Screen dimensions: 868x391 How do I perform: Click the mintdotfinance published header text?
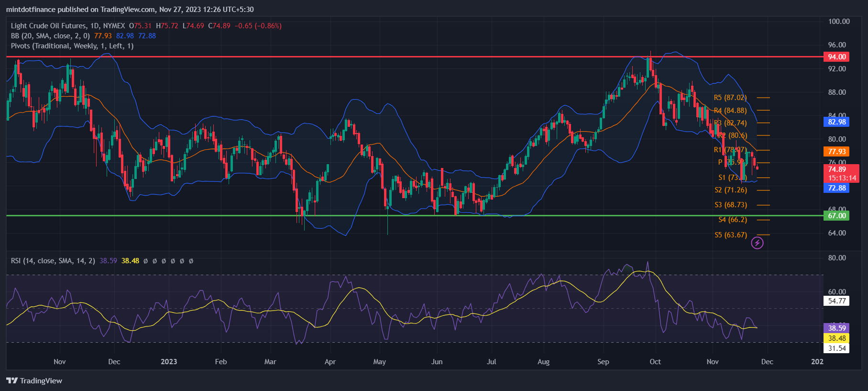pos(130,10)
